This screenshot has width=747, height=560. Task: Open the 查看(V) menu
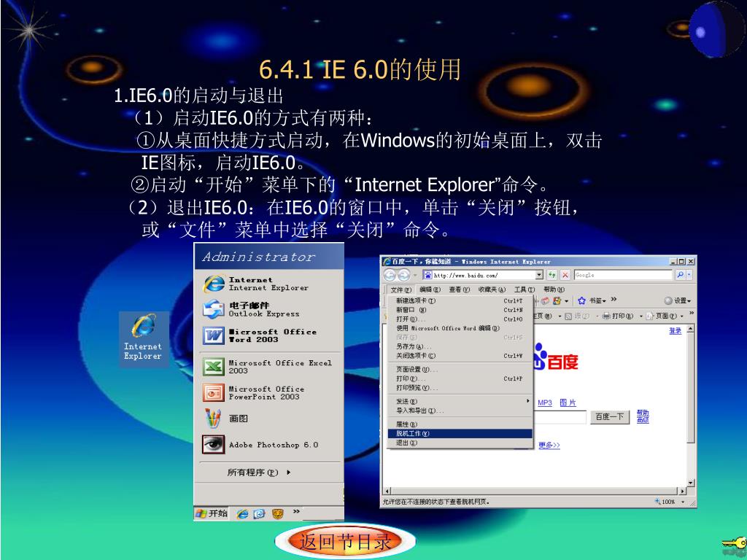click(460, 289)
